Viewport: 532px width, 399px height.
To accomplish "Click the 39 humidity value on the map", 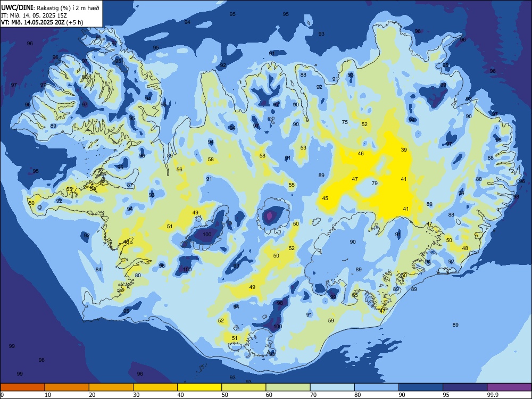I will 404,149.
